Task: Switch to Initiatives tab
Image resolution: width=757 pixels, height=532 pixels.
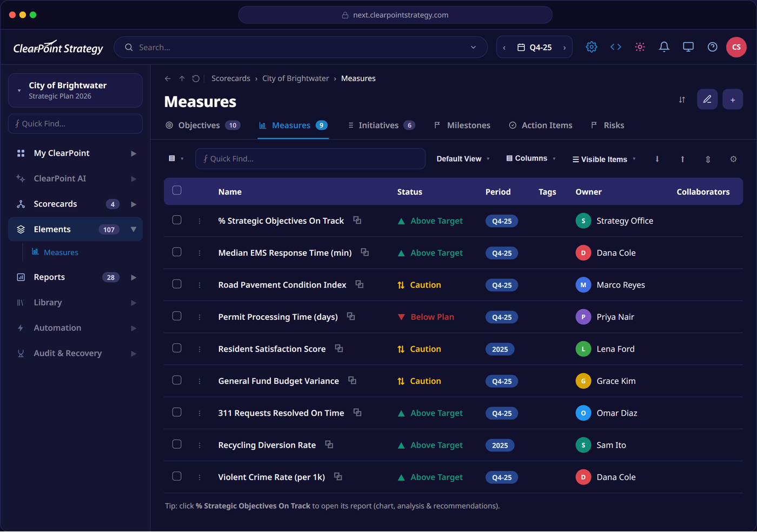Action: pos(381,125)
